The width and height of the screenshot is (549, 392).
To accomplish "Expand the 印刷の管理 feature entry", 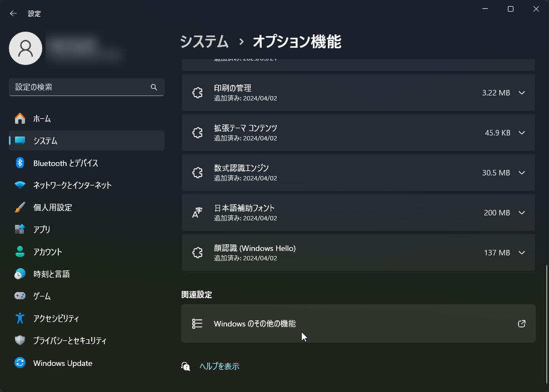I will (521, 93).
